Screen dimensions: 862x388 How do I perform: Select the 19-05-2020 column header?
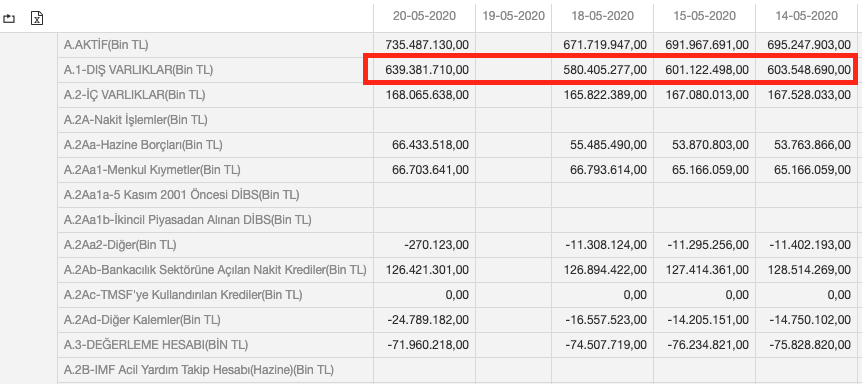(513, 16)
